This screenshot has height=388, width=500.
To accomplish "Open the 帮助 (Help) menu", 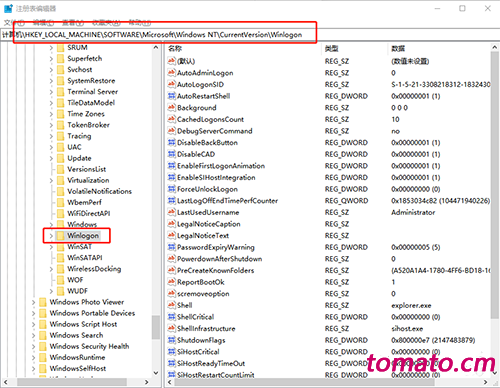I will (140, 23).
